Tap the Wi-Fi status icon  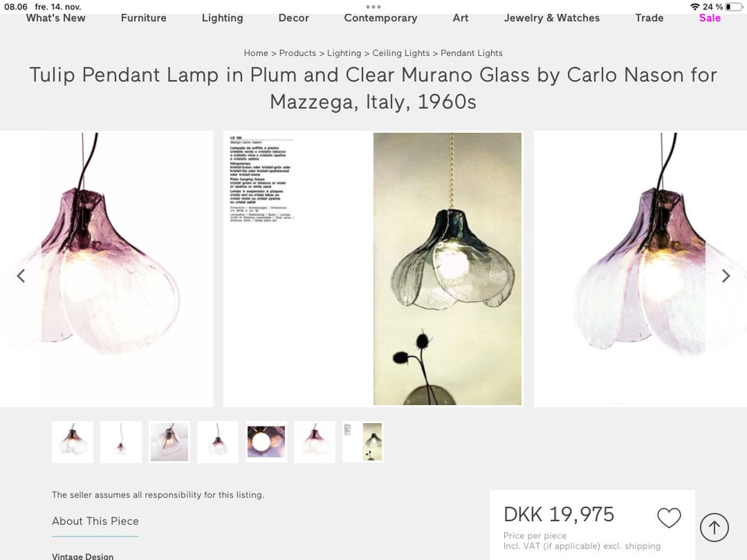tap(695, 7)
